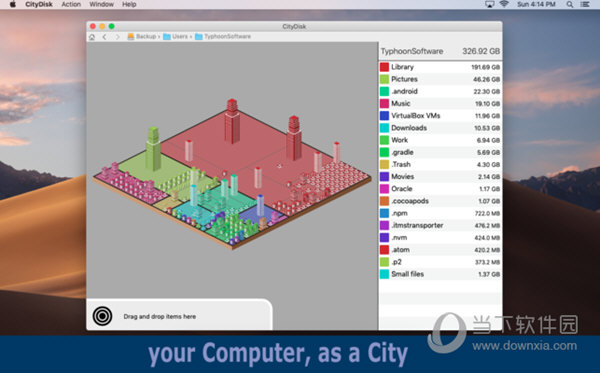The width and height of the screenshot is (600, 373).
Task: Go forward with the right chevron
Action: (x=117, y=37)
